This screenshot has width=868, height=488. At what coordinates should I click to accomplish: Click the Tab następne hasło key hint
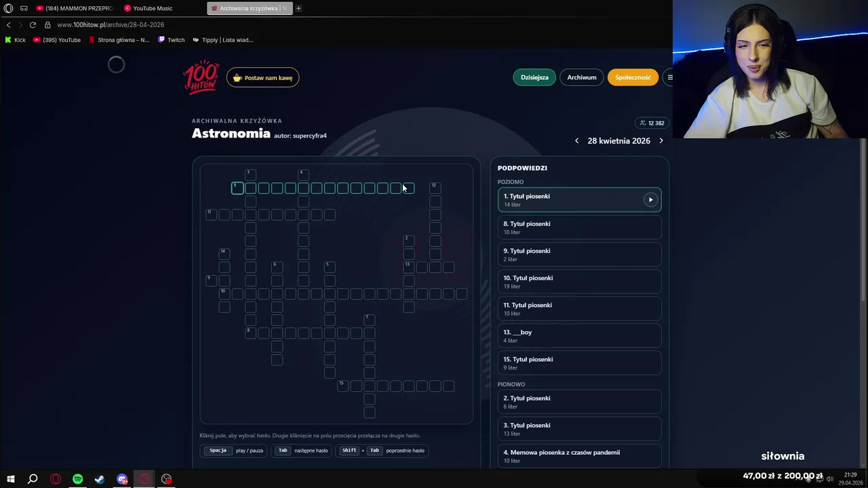pyautogui.click(x=302, y=451)
